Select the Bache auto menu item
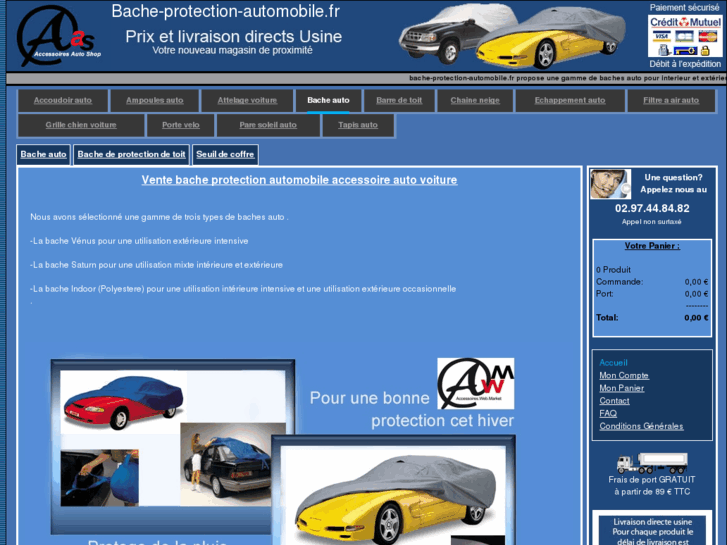The height and width of the screenshot is (545, 727). click(328, 100)
